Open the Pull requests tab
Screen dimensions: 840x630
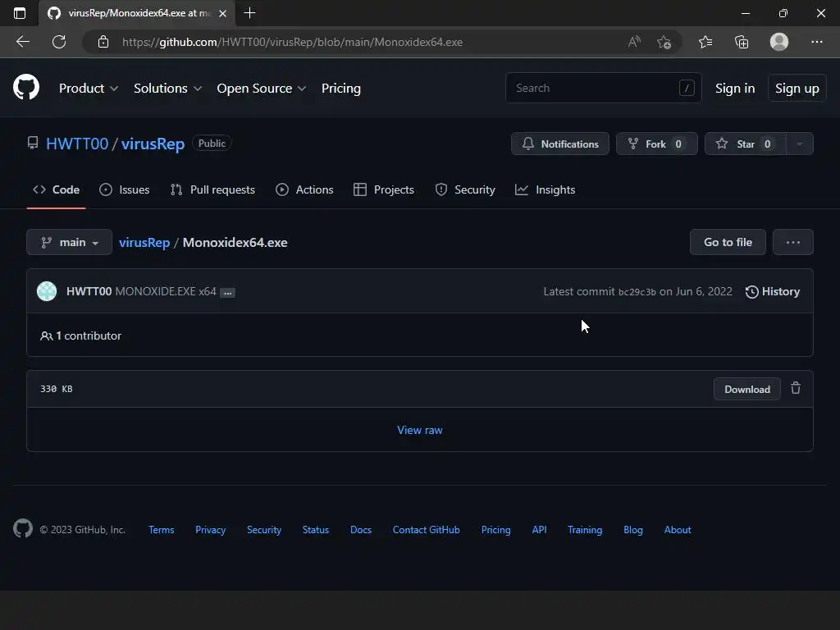coord(212,189)
